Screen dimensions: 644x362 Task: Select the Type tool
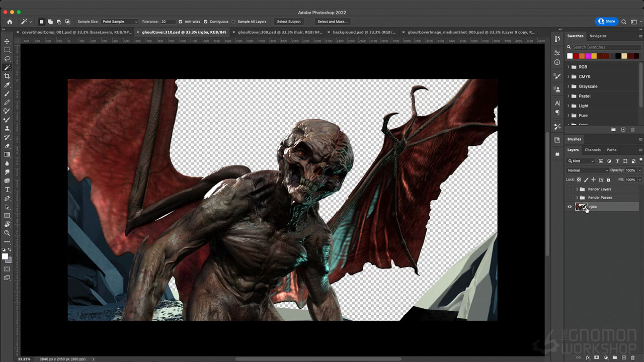point(7,190)
